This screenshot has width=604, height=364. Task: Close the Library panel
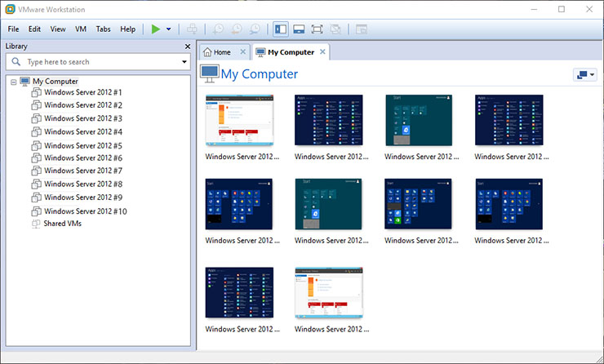[x=188, y=47]
